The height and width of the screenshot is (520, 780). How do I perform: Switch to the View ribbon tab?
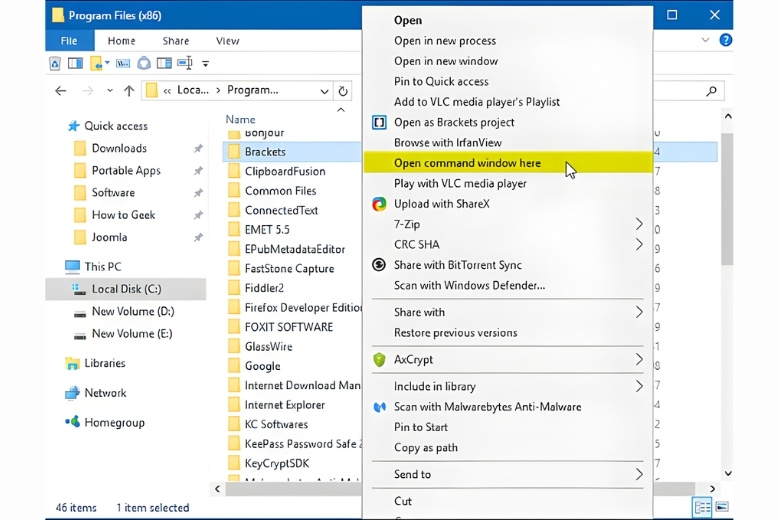coord(227,41)
